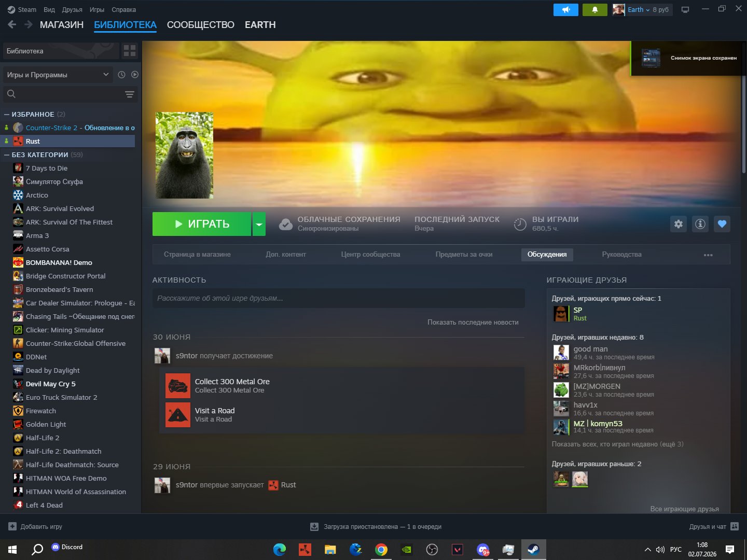Toggle the library grid view icon

[130, 51]
